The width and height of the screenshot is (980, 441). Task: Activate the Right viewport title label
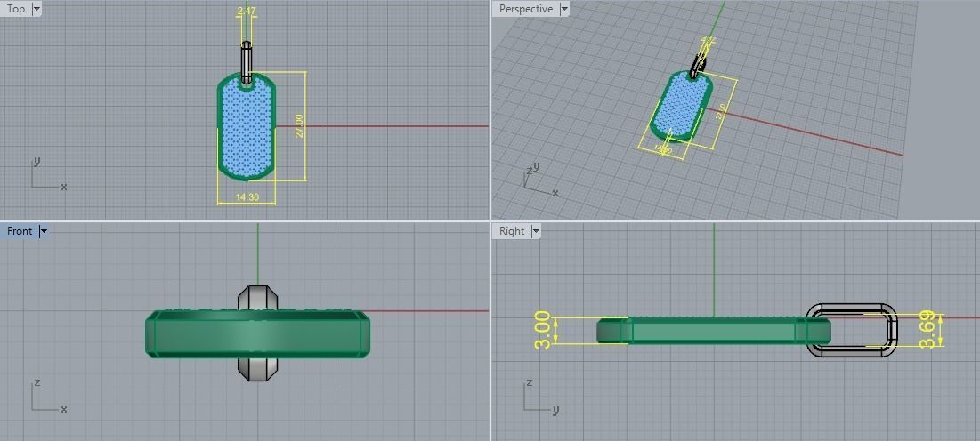512,231
